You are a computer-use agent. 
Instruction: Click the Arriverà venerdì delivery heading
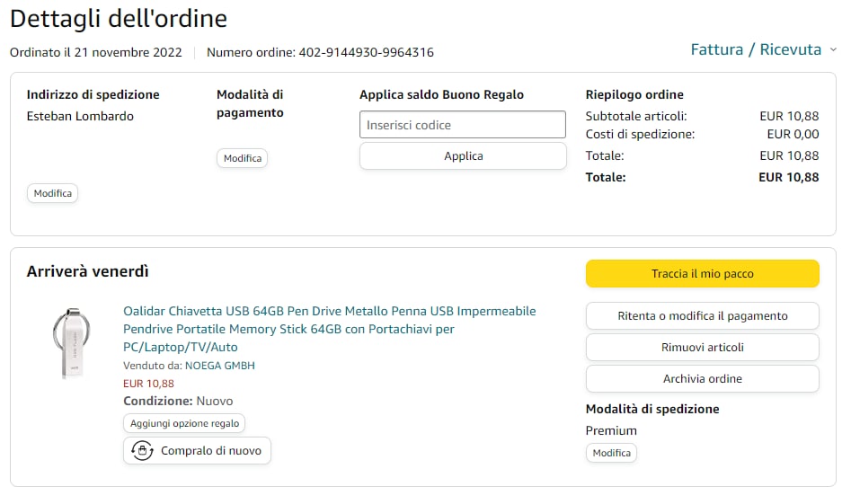point(88,271)
